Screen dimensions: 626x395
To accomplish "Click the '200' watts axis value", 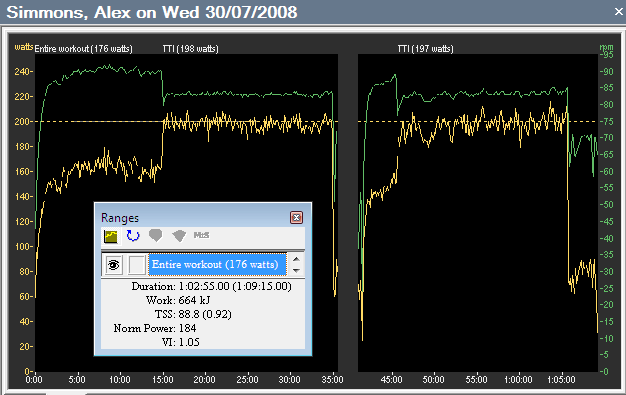I will pos(22,122).
